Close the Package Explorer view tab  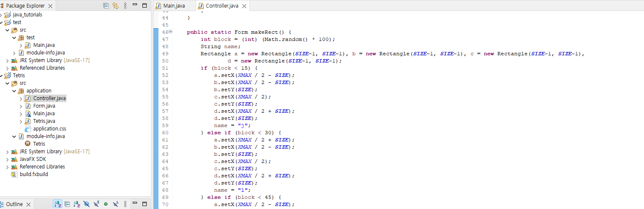[51, 6]
